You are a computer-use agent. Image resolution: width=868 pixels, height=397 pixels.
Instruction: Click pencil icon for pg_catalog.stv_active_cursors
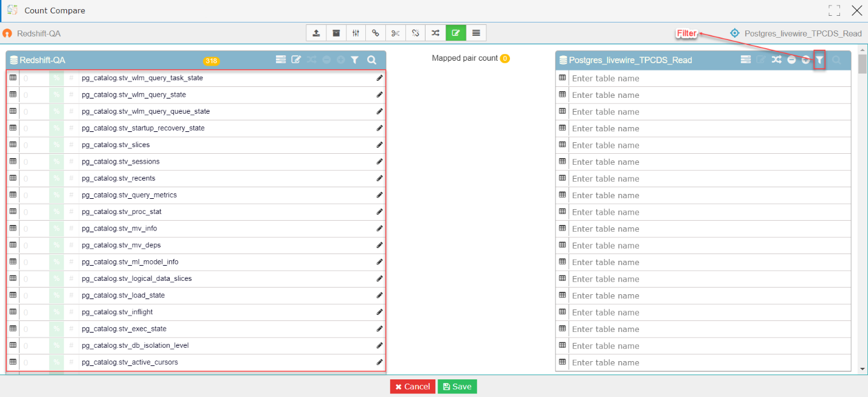pyautogui.click(x=379, y=362)
